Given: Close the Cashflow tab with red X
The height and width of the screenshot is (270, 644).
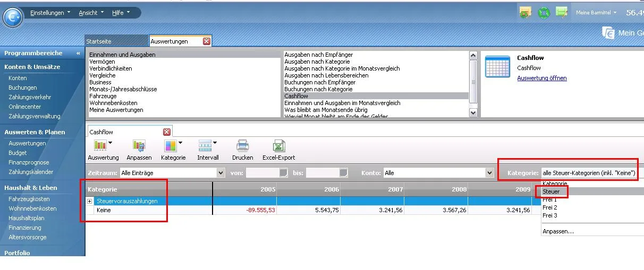Looking at the screenshot, I should click(x=167, y=132).
